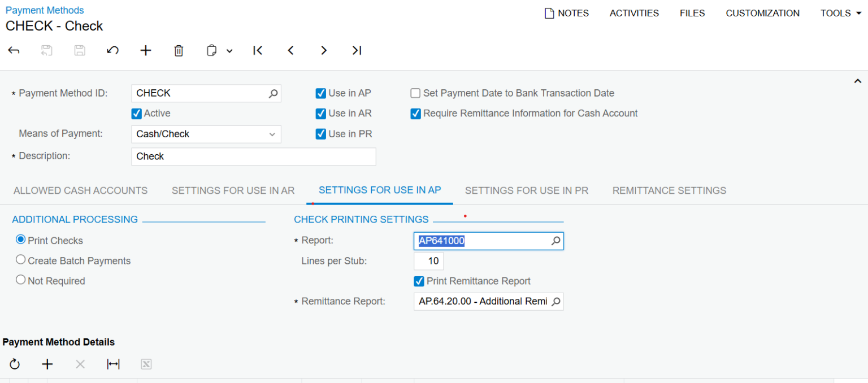Delete the CHECK payment method
Screen dimensions: 868x383
pos(179,50)
